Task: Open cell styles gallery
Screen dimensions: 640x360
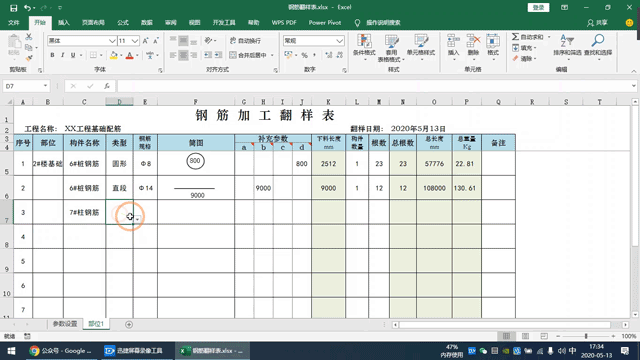Action: (x=421, y=47)
